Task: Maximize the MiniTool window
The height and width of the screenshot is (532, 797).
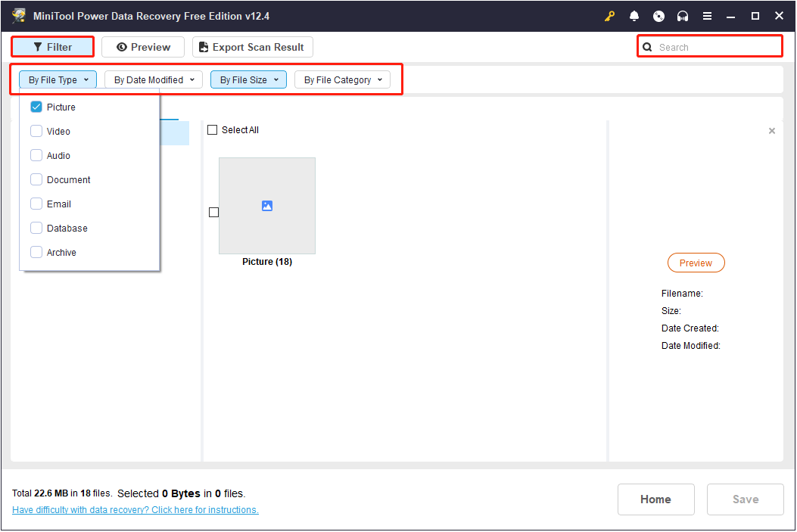Action: 755,16
